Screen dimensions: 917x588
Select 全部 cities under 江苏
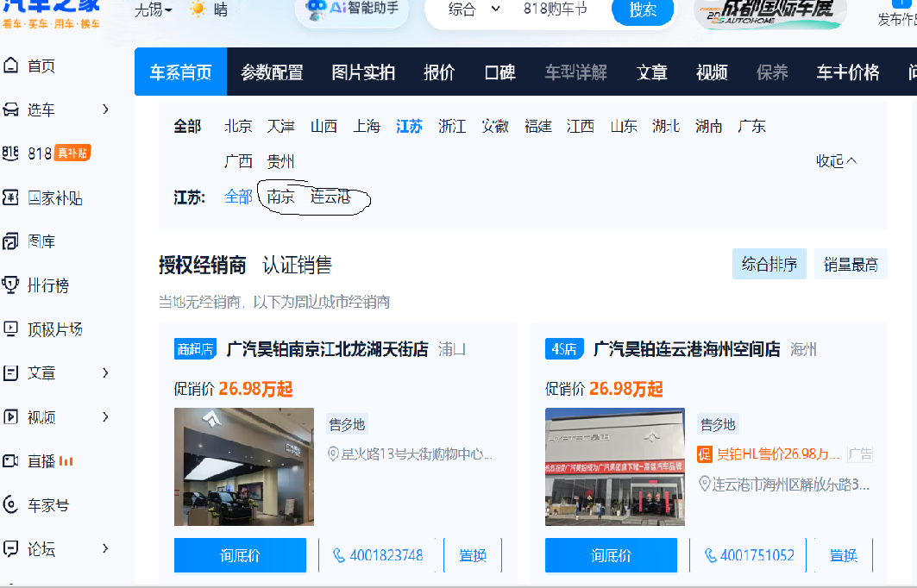pyautogui.click(x=238, y=197)
